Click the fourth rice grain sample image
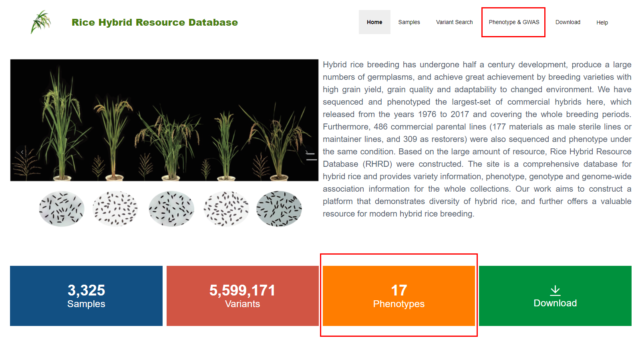 click(x=226, y=209)
